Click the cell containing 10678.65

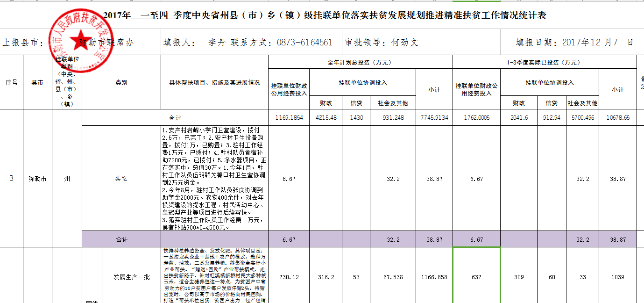(x=617, y=118)
